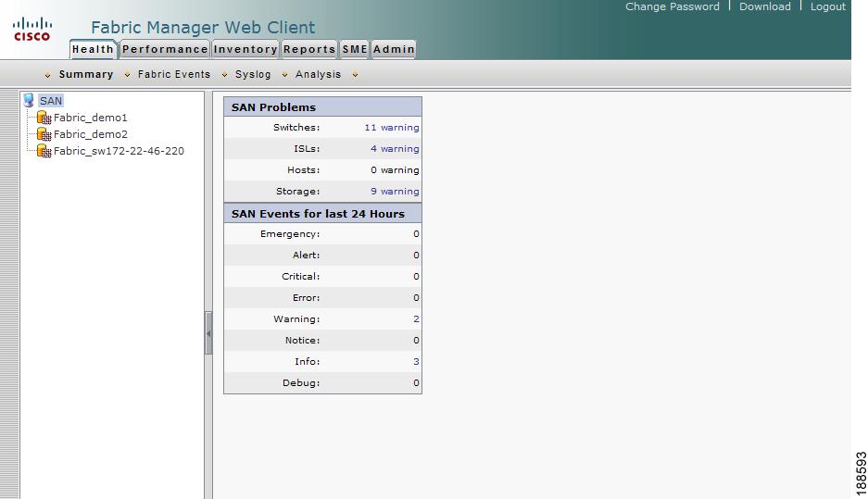
Task: Open the Summary submenu arrow
Action: click(x=47, y=75)
